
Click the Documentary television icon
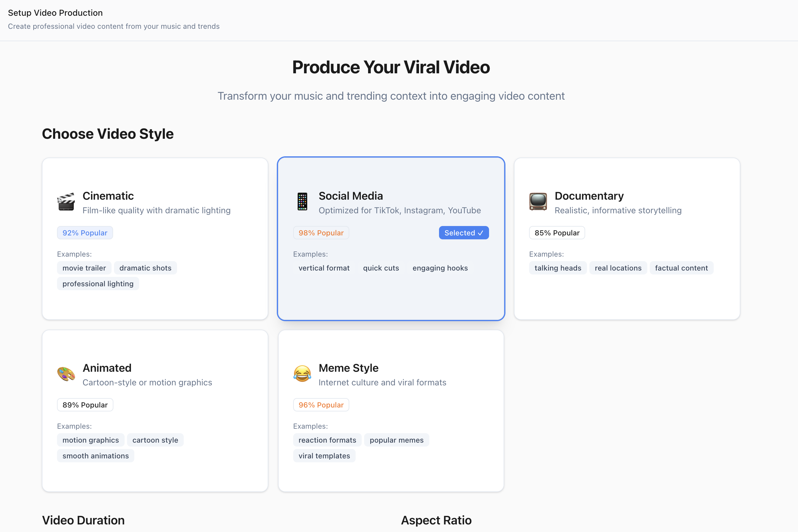point(538,202)
